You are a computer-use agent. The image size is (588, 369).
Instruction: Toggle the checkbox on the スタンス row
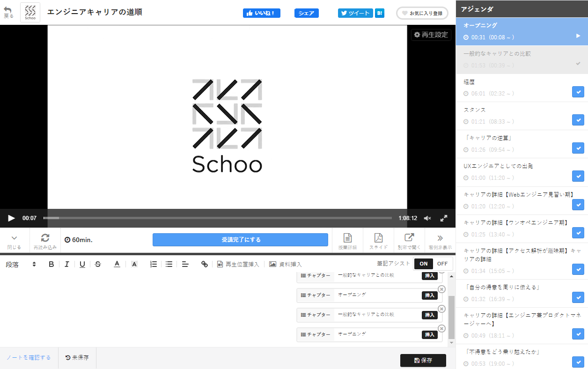[578, 120]
